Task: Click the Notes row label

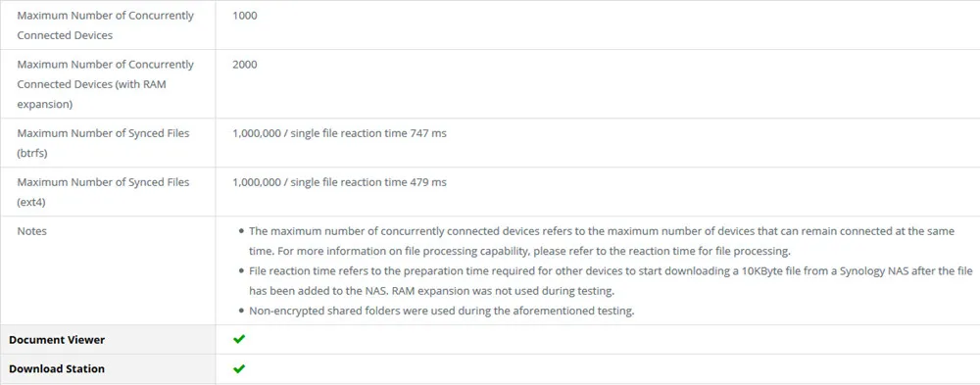Action: (x=32, y=231)
